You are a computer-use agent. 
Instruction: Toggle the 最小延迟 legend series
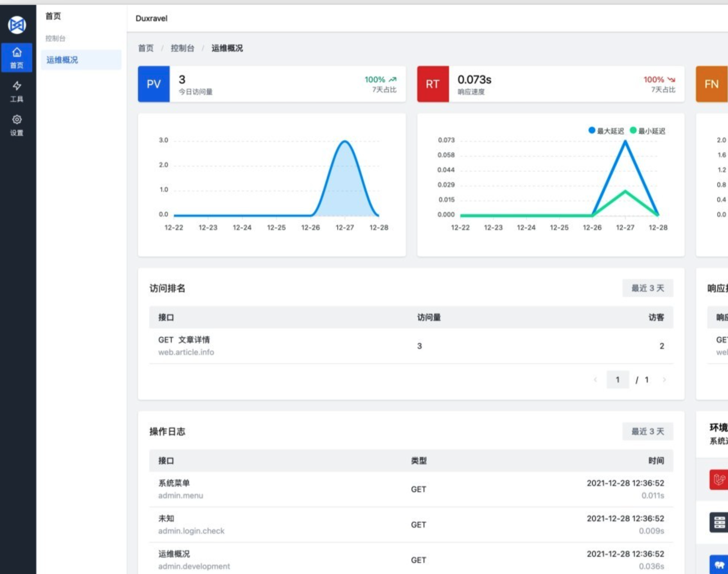tap(647, 131)
